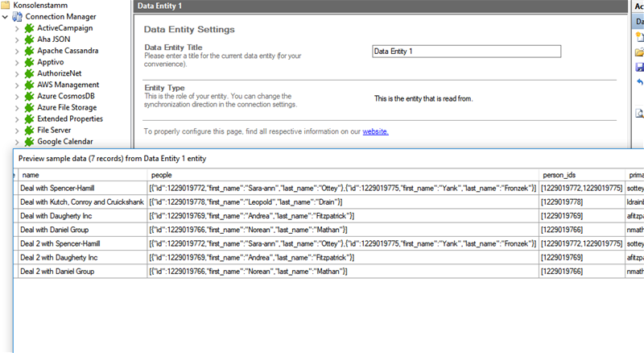The image size is (644, 353).
Task: Collapse the Connection Manager tree node
Action: tap(6, 16)
